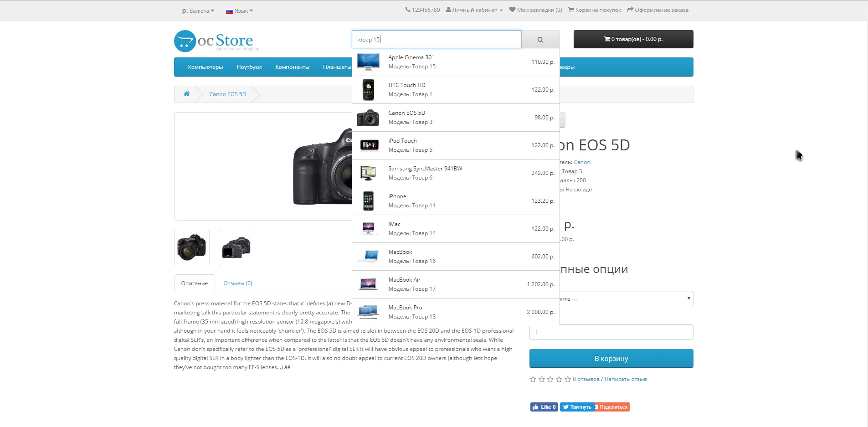Click Samsung SyncMaster thumbnail image

(368, 173)
